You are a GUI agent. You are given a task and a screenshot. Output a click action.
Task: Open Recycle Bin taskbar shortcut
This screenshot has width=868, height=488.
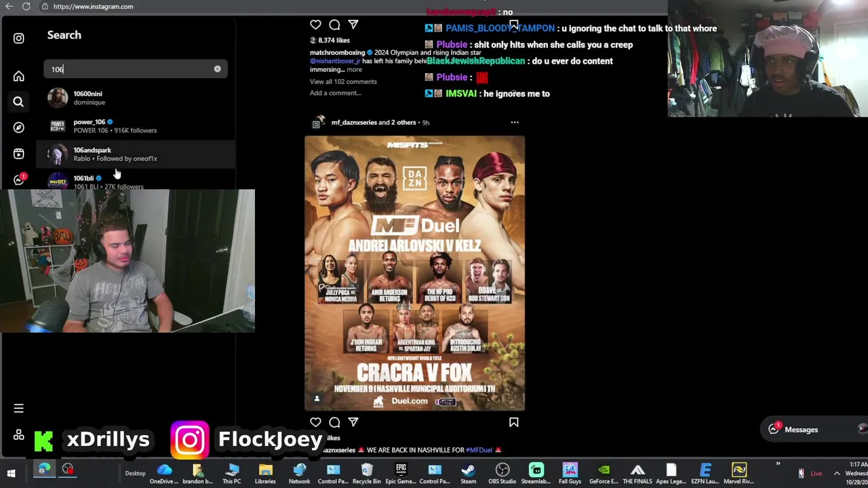(367, 473)
